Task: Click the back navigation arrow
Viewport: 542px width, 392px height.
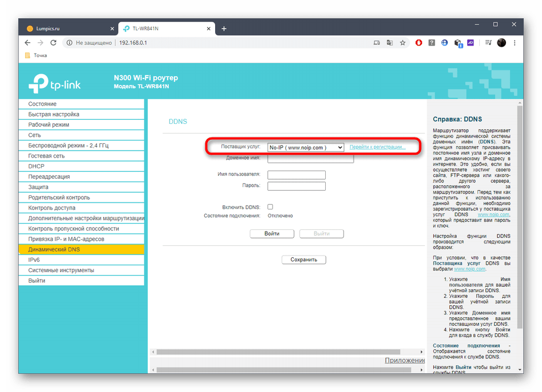Action: (x=27, y=43)
